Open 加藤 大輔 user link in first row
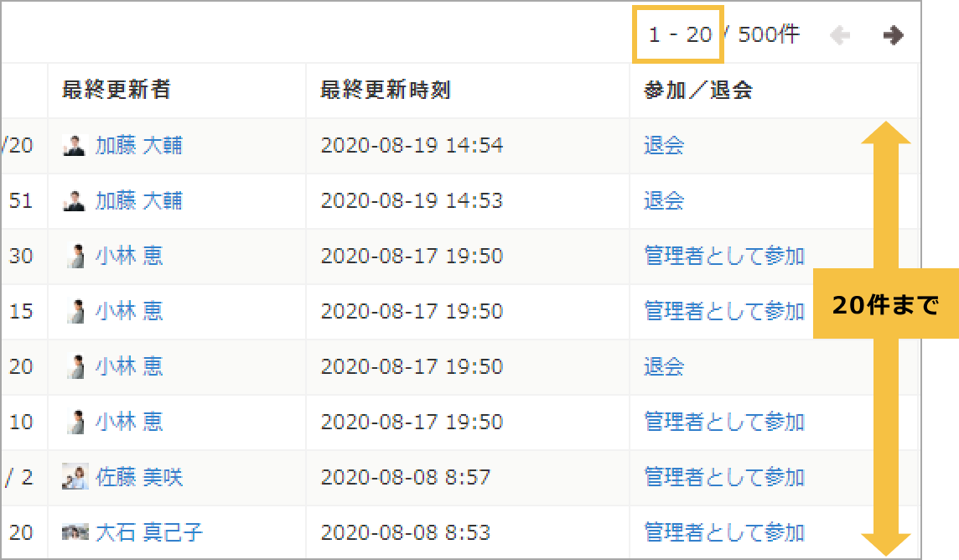 pos(138,146)
